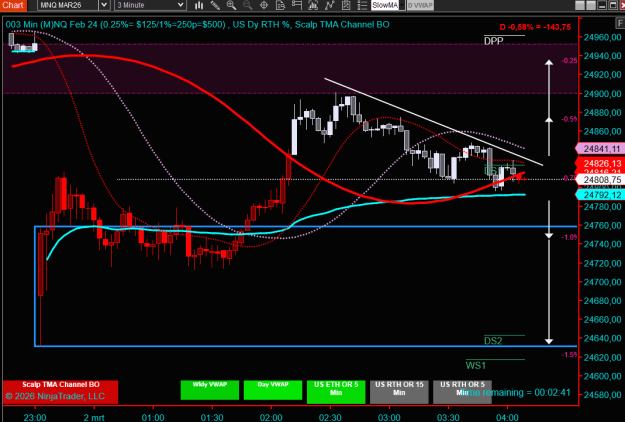Click the WS1 support level label
625x422 pixels.
tap(476, 365)
